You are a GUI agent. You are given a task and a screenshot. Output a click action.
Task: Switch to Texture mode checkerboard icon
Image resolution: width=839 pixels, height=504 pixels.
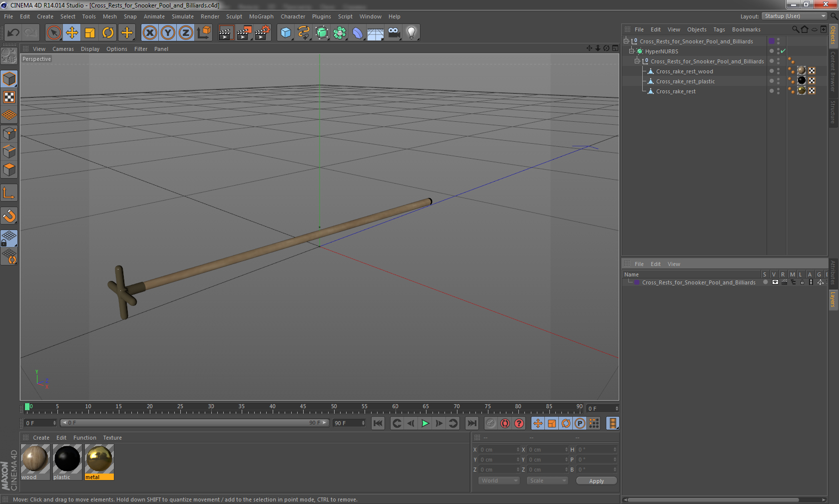point(9,97)
